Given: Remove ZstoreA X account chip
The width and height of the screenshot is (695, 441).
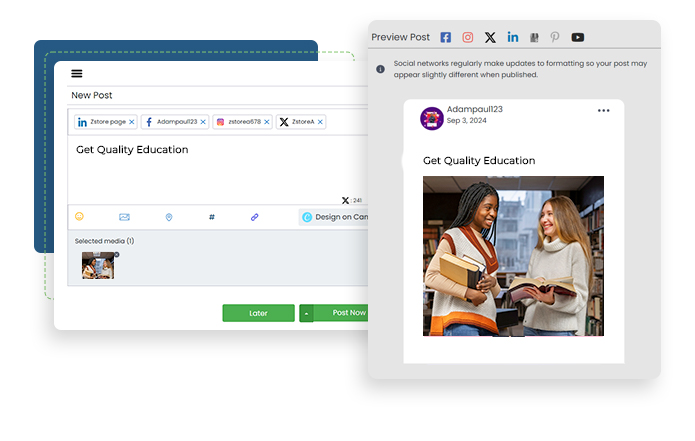Looking at the screenshot, I should pyautogui.click(x=320, y=122).
